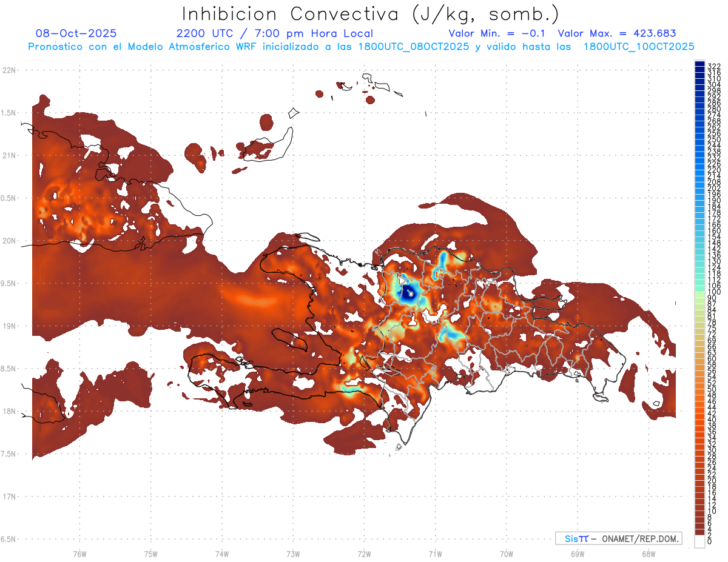Click the 20N latitude axis label
The width and height of the screenshot is (728, 562).
pyautogui.click(x=10, y=241)
